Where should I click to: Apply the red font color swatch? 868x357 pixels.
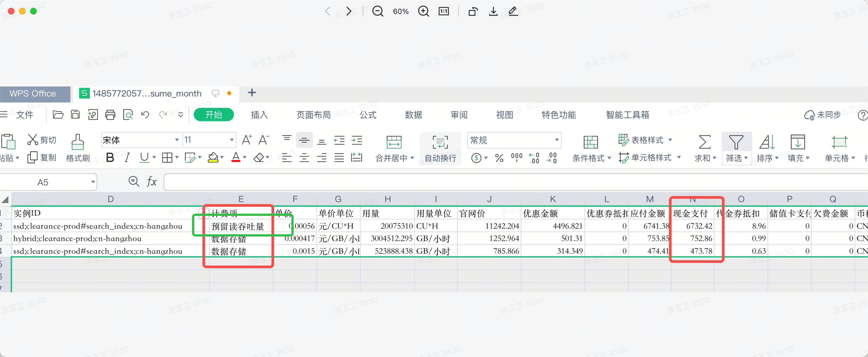pyautogui.click(x=236, y=158)
